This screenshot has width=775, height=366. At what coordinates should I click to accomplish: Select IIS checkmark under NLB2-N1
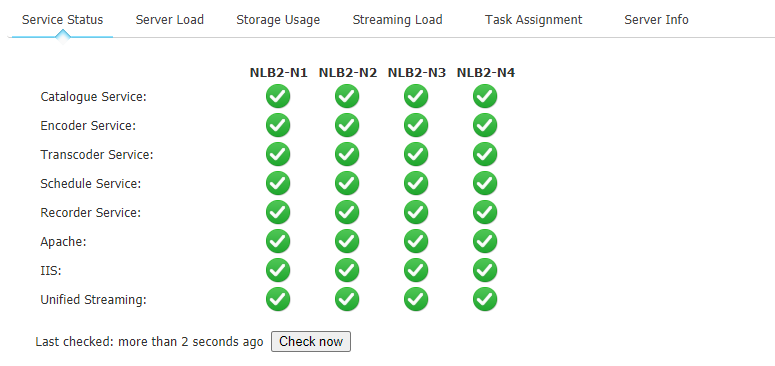(278, 270)
